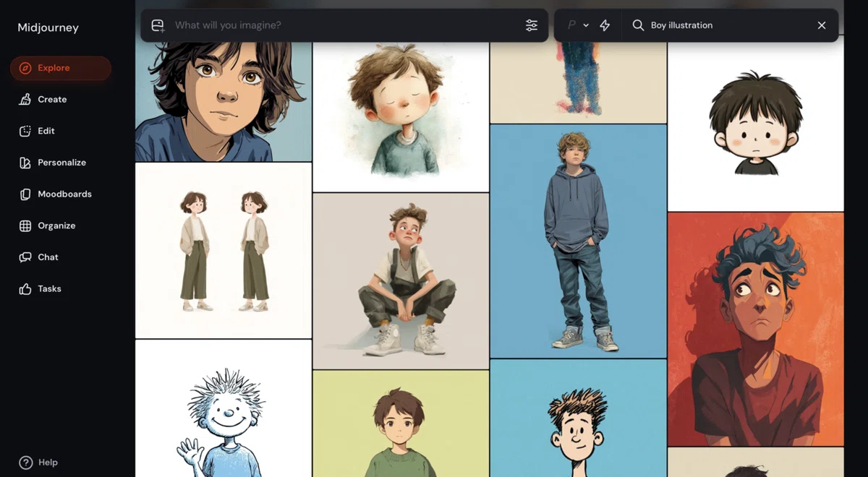Open the cartoon boy with spiky brown hair
The image size is (868, 477).
point(579,418)
